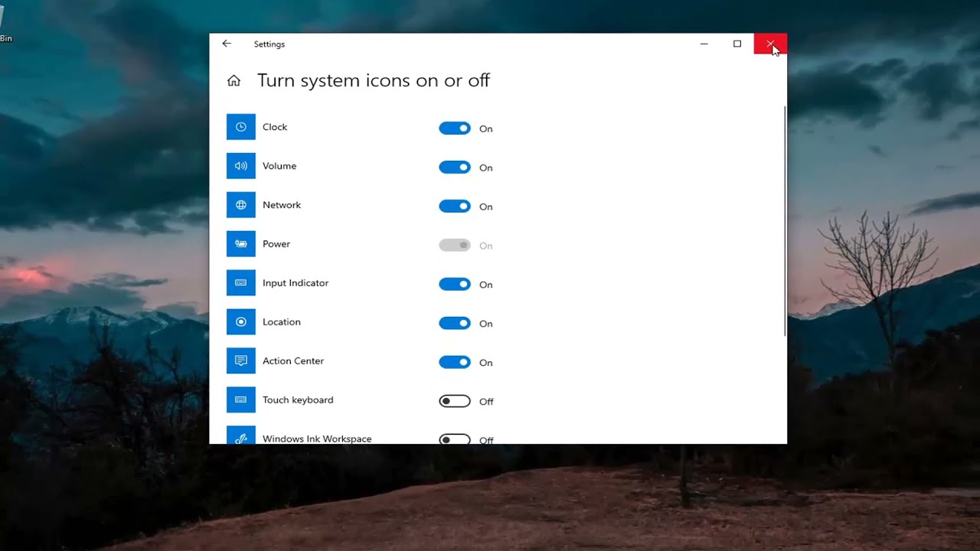Viewport: 980px width, 551px height.
Task: Close the Settings window
Action: [x=770, y=44]
